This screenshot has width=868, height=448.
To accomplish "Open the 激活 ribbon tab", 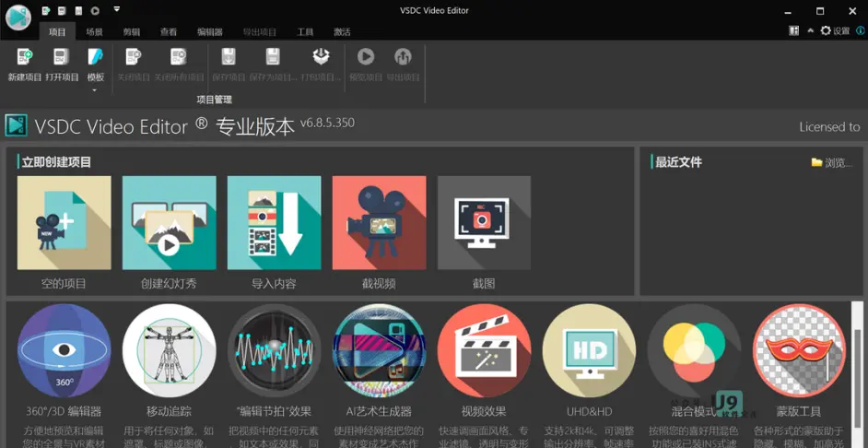I will [x=342, y=32].
